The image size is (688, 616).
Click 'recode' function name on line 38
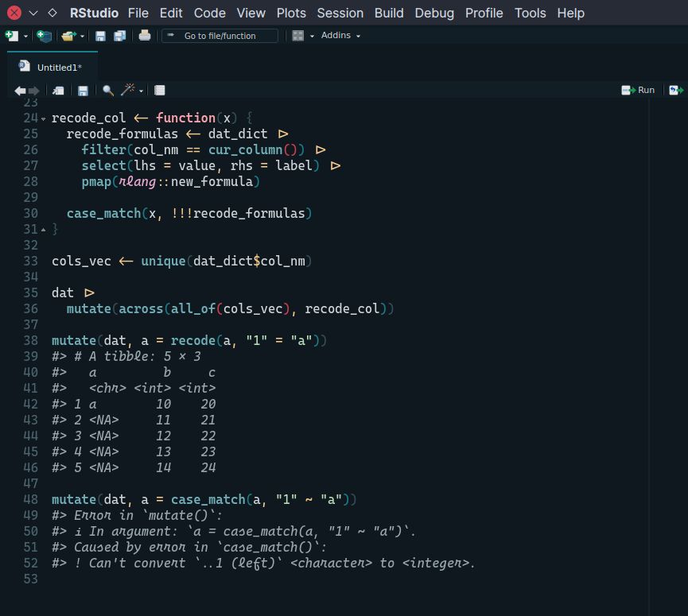tap(193, 341)
